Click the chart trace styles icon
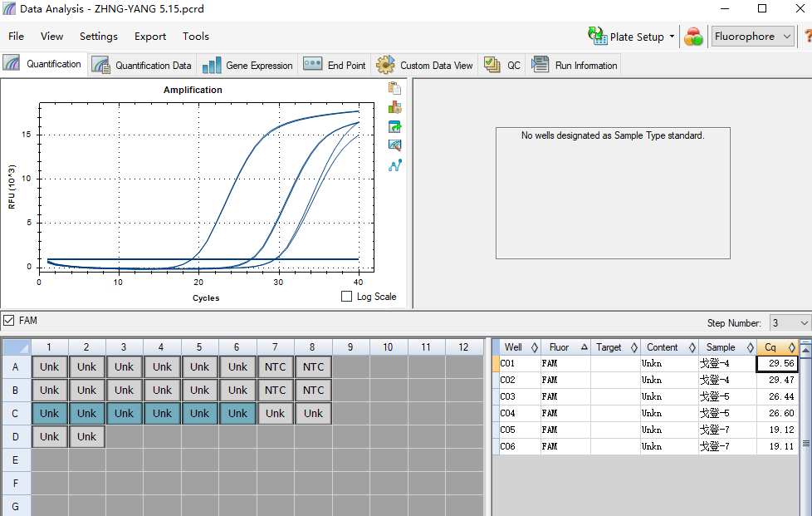The image size is (812, 516). click(x=394, y=145)
